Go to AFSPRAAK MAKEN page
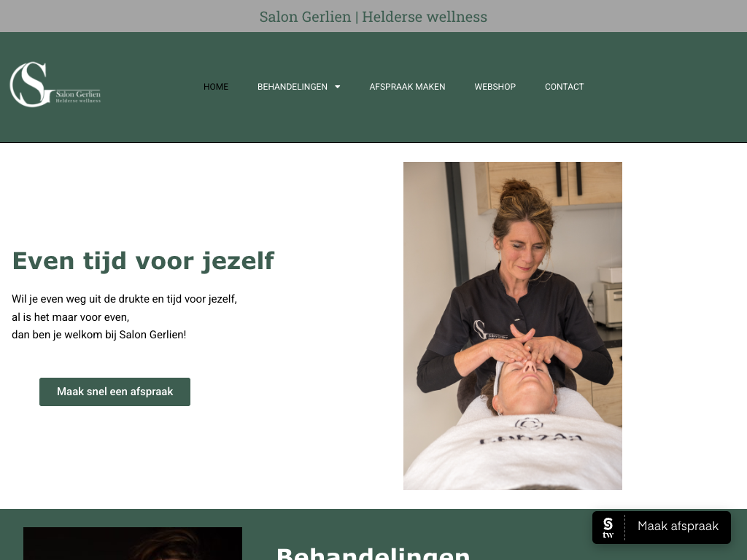 pos(407,87)
